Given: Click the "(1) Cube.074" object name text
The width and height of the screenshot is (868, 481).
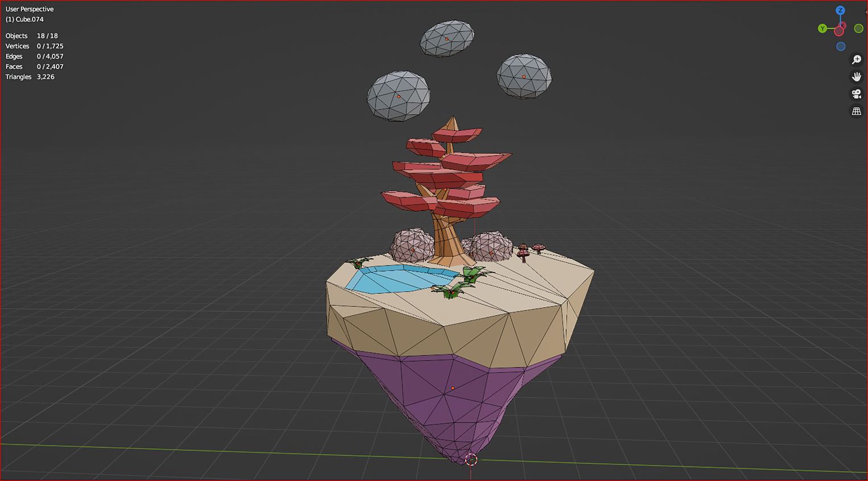Looking at the screenshot, I should pos(24,19).
